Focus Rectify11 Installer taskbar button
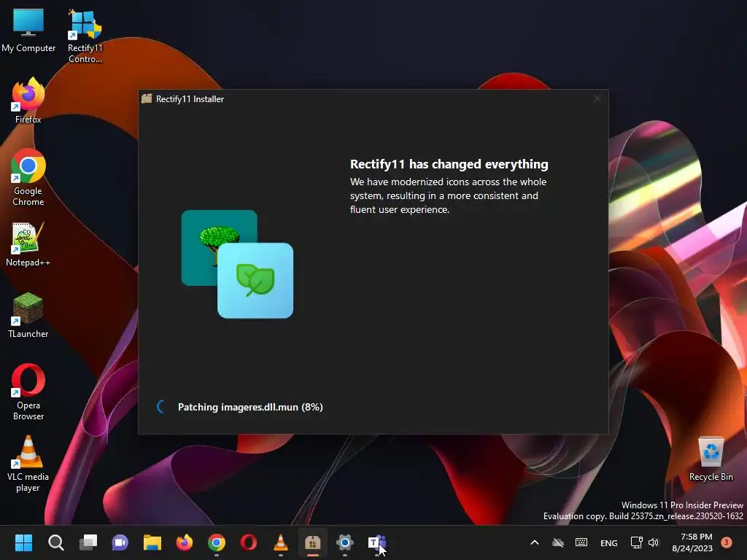This screenshot has width=747, height=560. [x=313, y=542]
